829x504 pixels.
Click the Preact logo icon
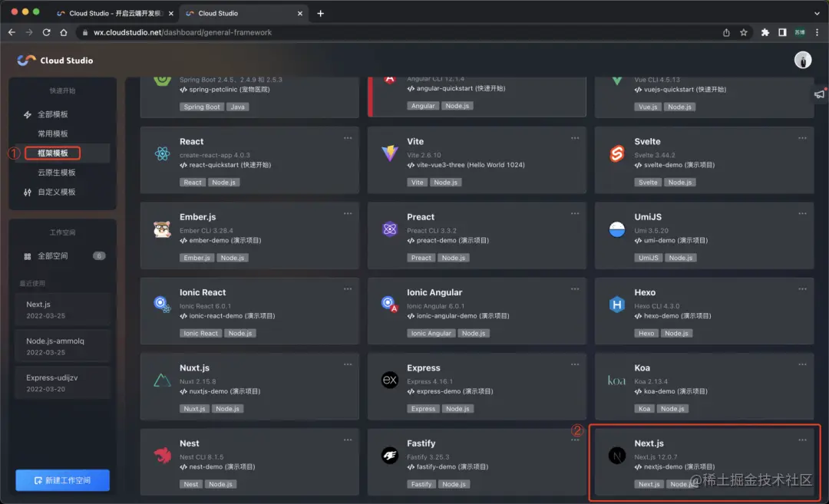[390, 229]
